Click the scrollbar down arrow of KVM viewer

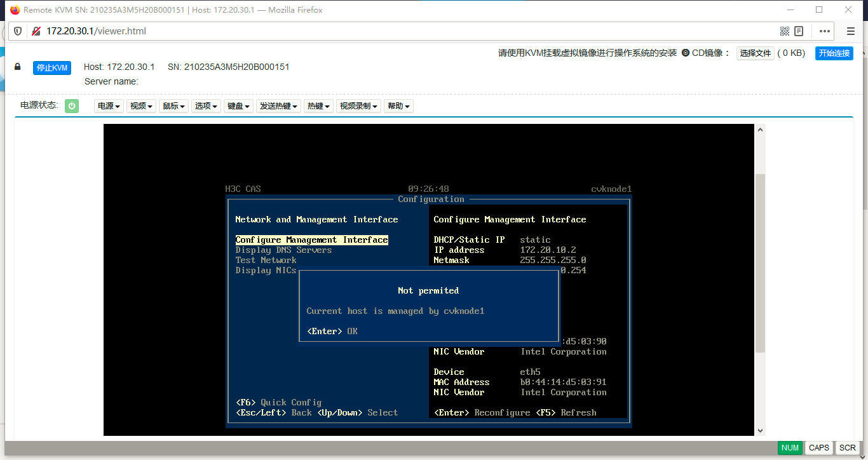[x=760, y=430]
